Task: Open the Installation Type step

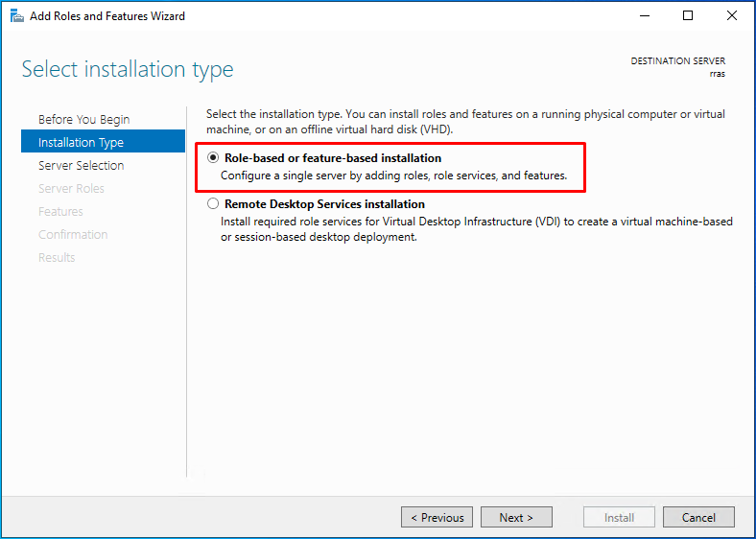Action: [104, 141]
